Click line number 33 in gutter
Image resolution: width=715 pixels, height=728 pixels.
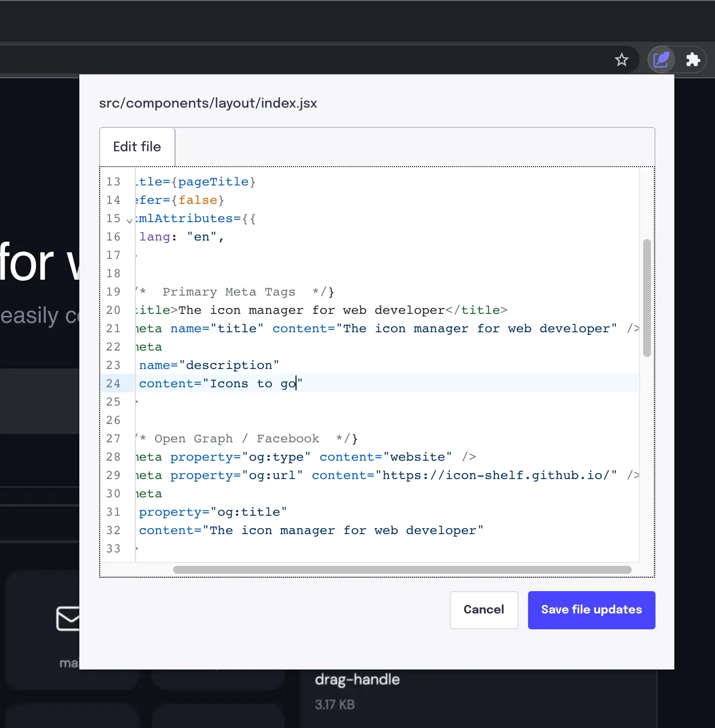(x=114, y=549)
